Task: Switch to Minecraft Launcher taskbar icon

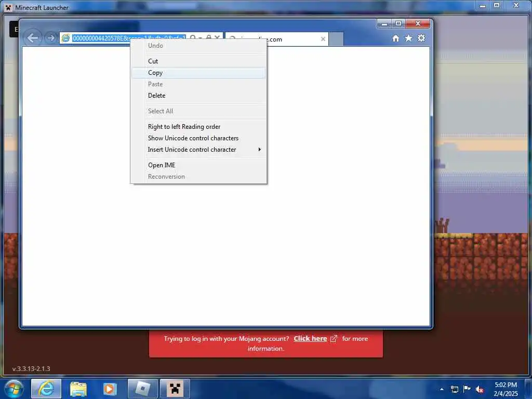Action: click(175, 389)
